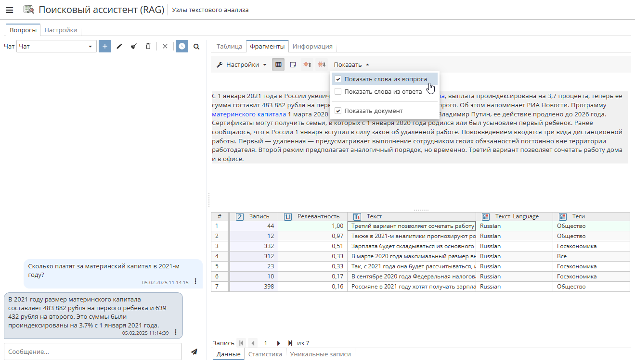Image resolution: width=635 pixels, height=364 pixels.
Task: Click the Релевантность column type icon
Action: (288, 216)
